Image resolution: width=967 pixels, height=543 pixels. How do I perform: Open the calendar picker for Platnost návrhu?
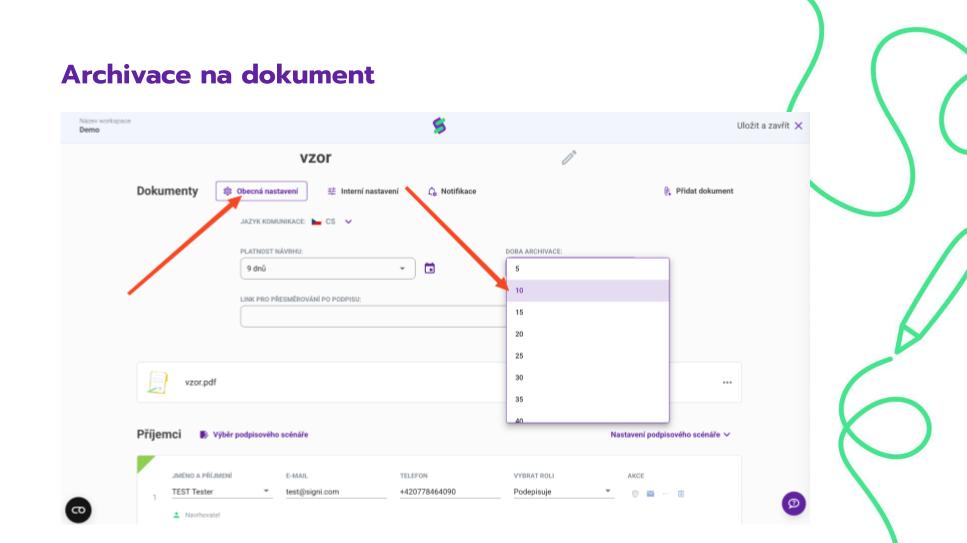[x=430, y=268]
